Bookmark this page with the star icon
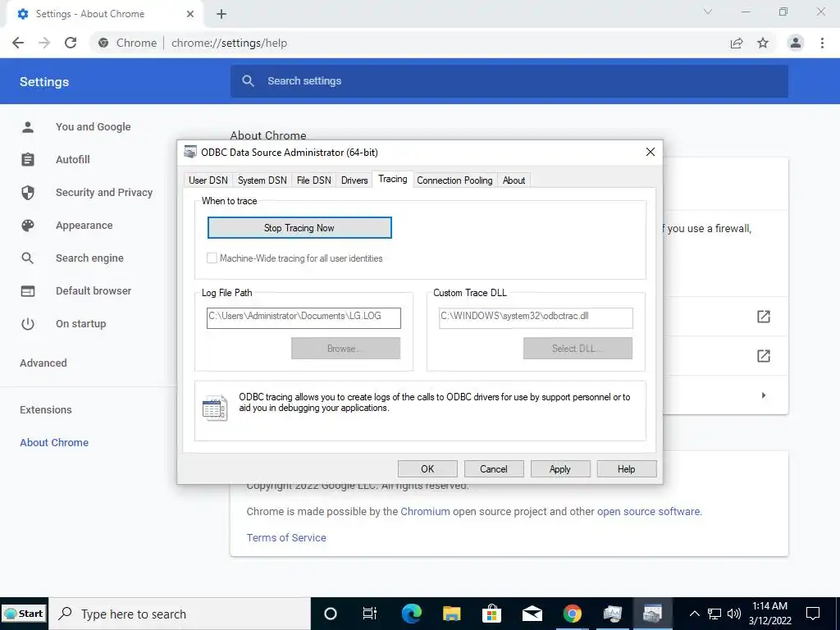 pos(763,43)
